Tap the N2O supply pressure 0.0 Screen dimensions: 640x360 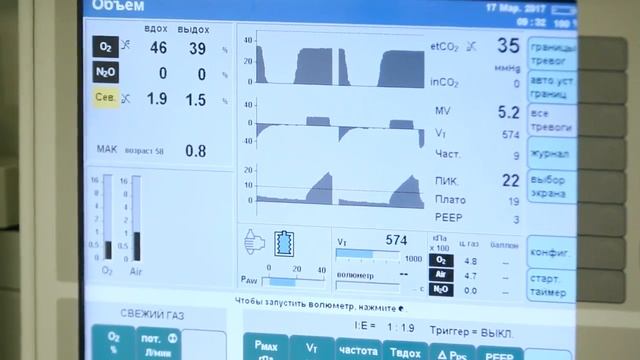tap(471, 291)
